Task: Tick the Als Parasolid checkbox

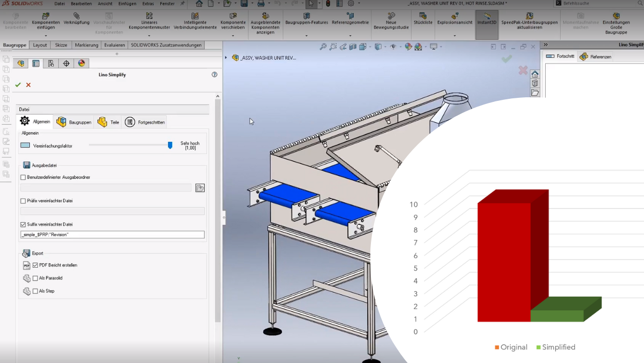Action: click(35, 278)
